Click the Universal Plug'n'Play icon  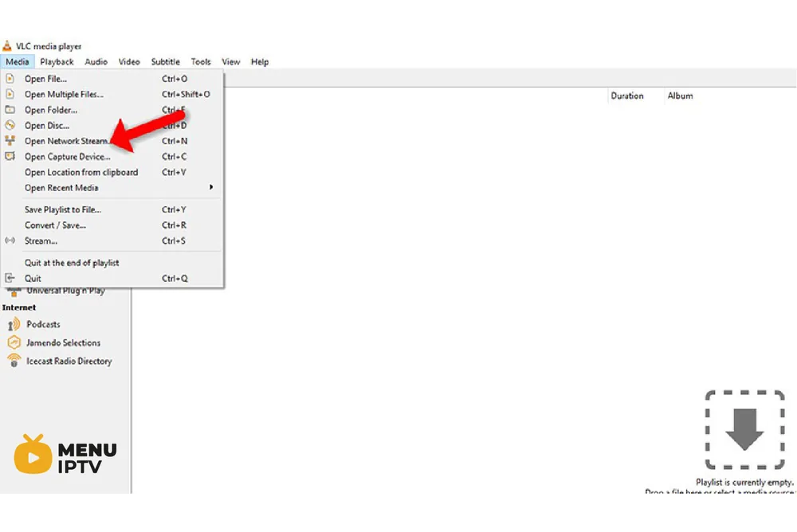[14, 292]
